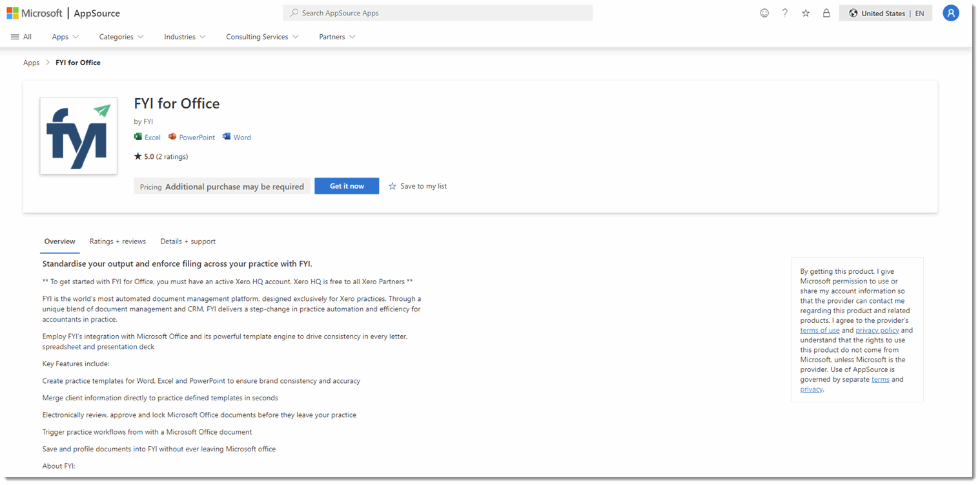
Task: Click 'Additional purchase may be required' pricing text
Action: point(234,187)
